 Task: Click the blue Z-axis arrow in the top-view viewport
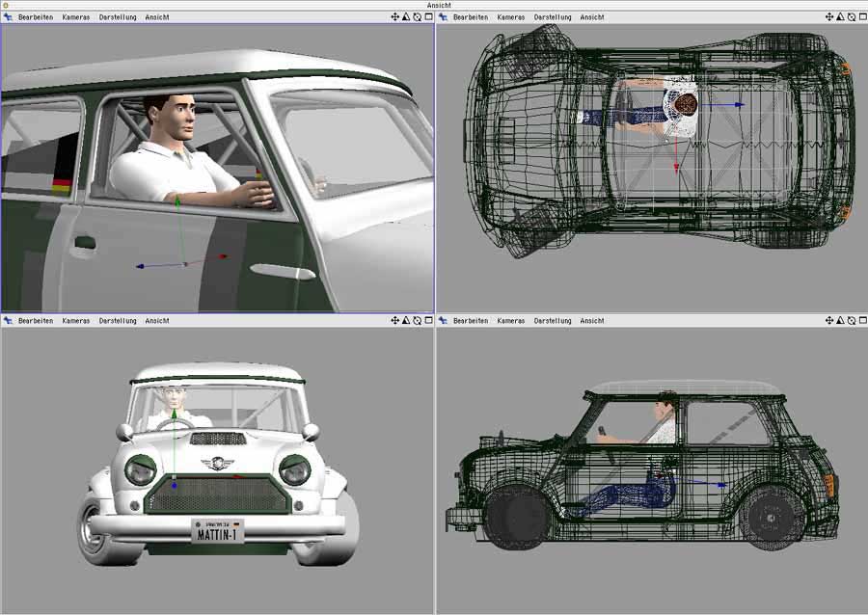pyautogui.click(x=739, y=104)
